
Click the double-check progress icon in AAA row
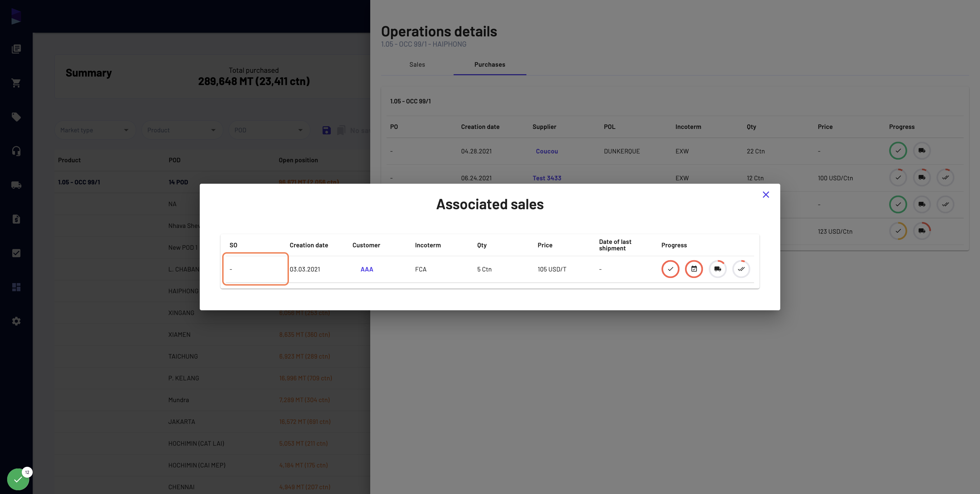click(x=741, y=269)
